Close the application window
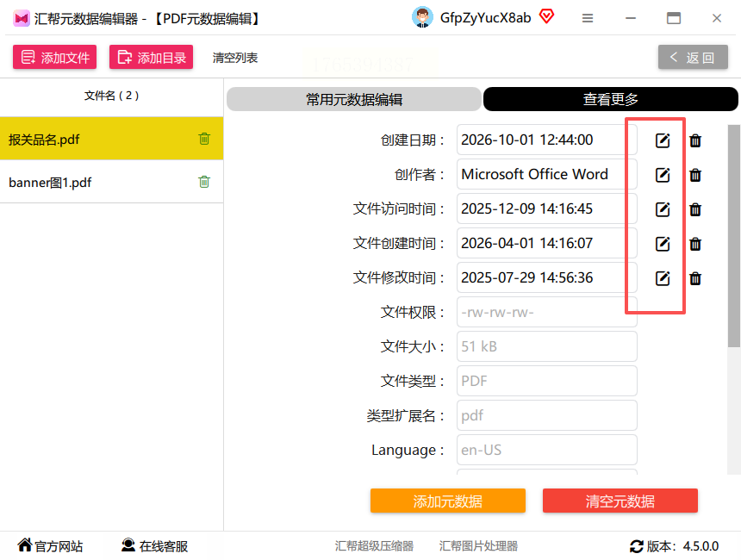Screen dimensions: 741x560 tap(716, 18)
